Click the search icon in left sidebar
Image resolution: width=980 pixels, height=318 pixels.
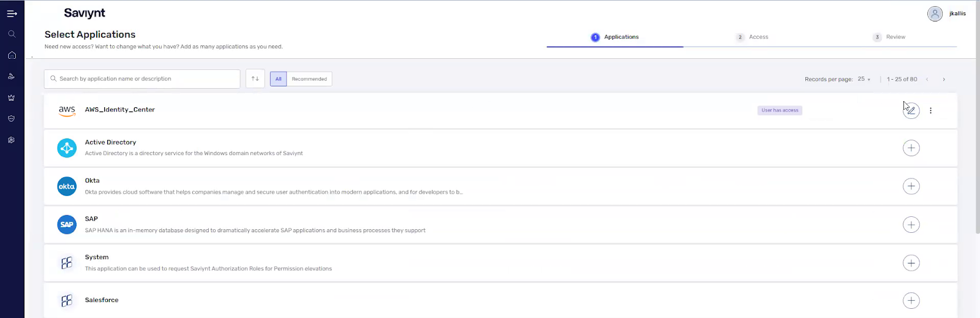[12, 34]
